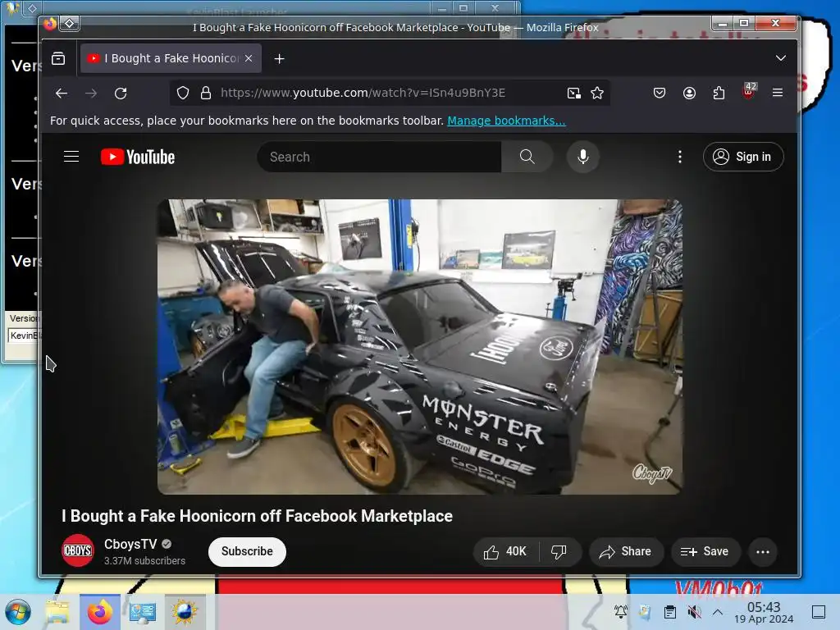
Task: Open the Windows Start button
Action: (18, 612)
